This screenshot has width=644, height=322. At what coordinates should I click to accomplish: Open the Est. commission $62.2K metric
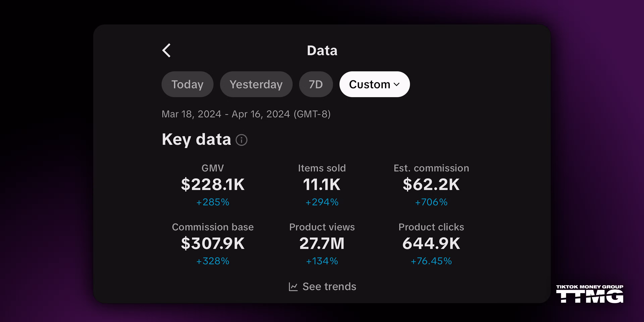coord(431,184)
